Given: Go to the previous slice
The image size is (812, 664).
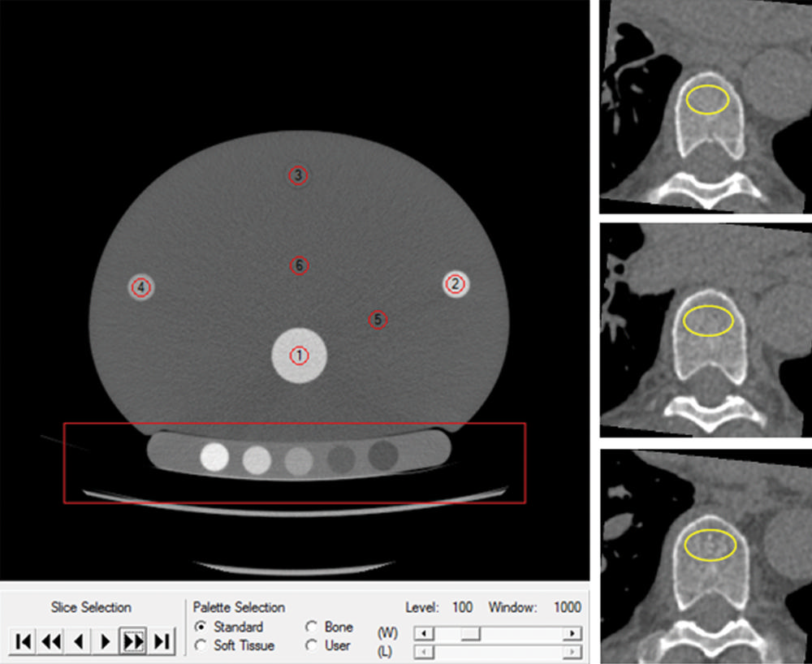Looking at the screenshot, I should pos(79,641).
